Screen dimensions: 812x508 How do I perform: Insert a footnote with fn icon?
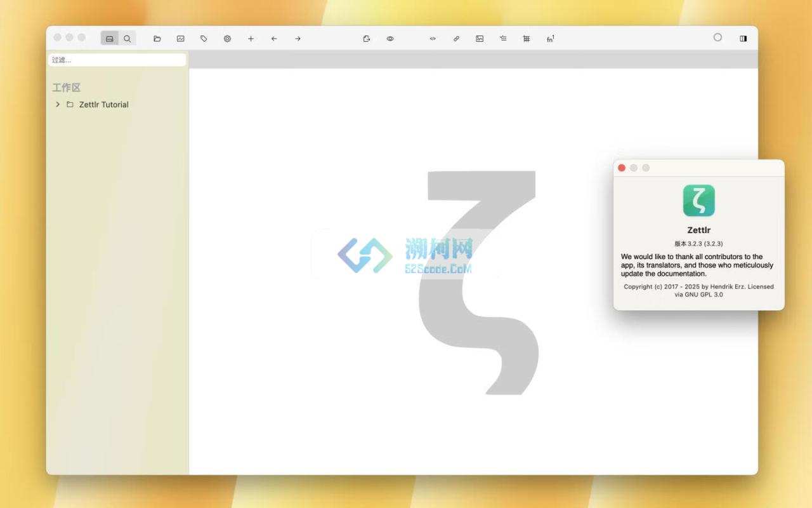coord(550,39)
